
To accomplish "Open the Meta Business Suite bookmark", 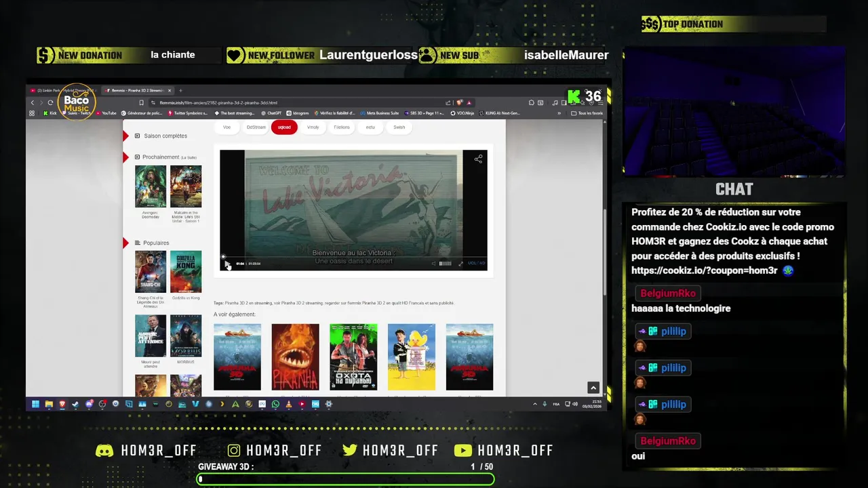I will point(380,113).
